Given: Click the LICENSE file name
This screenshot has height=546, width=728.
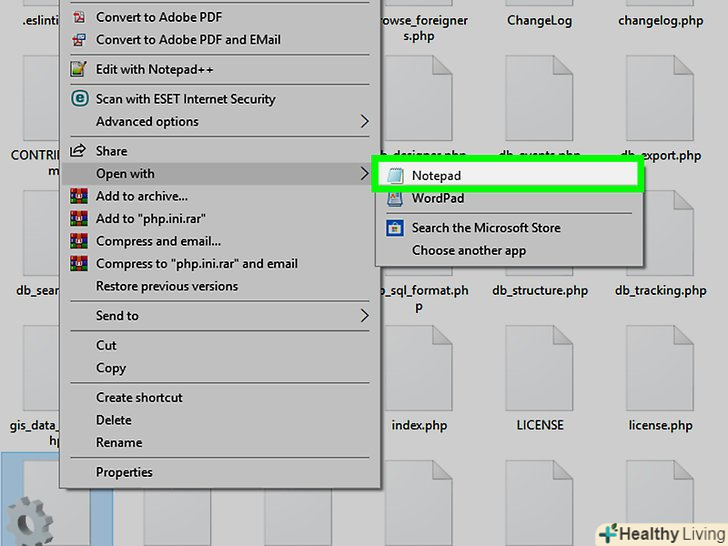Looking at the screenshot, I should [x=540, y=425].
